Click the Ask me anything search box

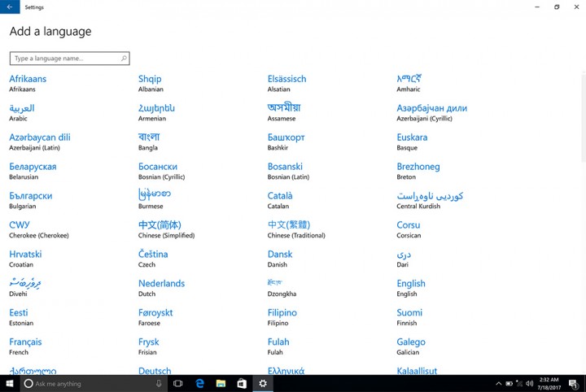pos(94,383)
